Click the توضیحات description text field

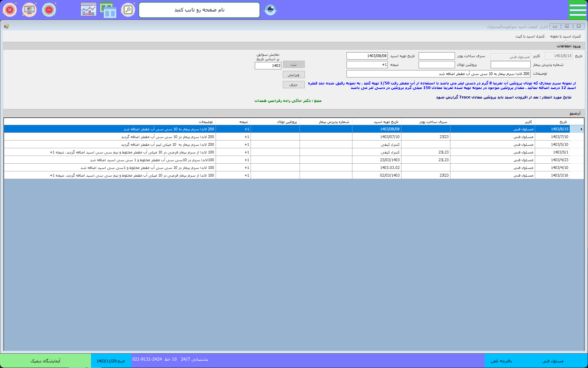click(x=438, y=74)
